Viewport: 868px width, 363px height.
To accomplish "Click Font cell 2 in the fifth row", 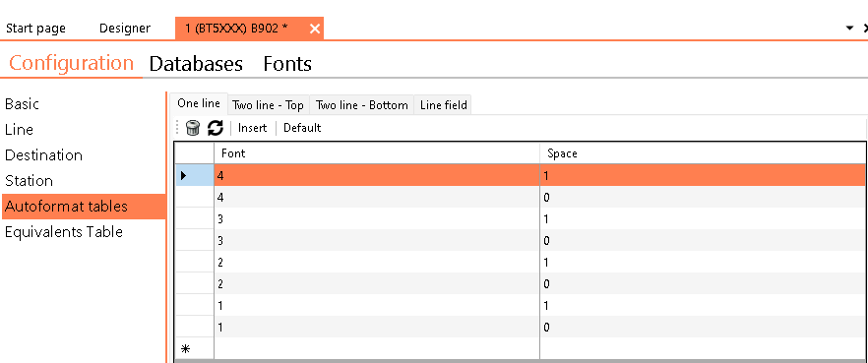I will click(377, 262).
